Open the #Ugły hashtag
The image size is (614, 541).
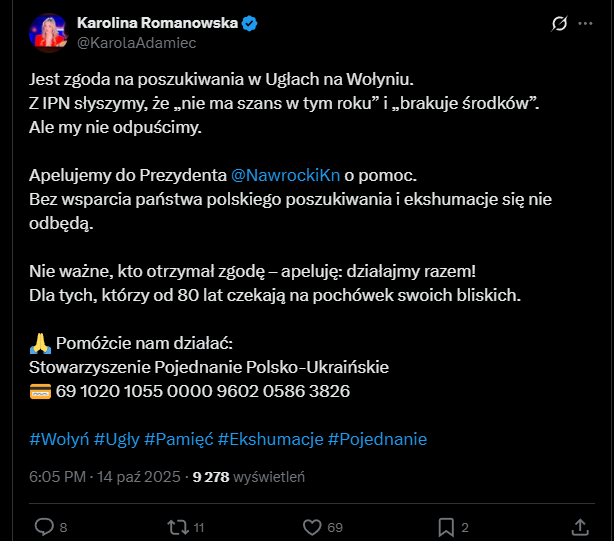pyautogui.click(x=116, y=439)
